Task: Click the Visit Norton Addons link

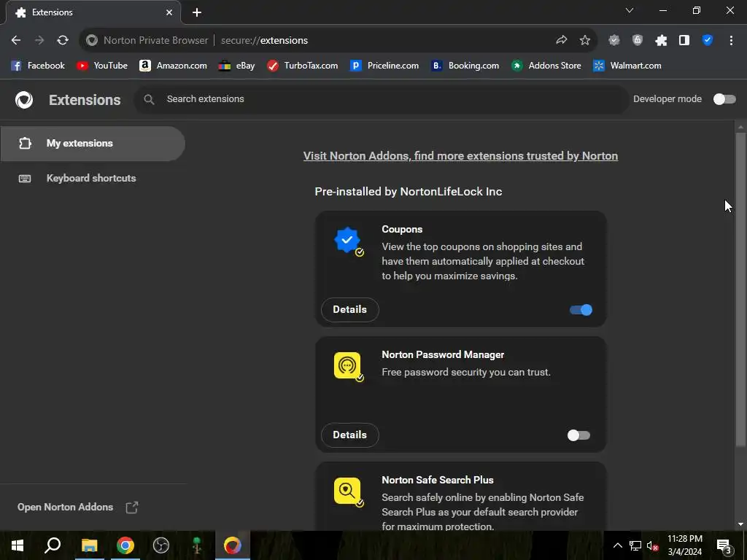Action: [460, 156]
